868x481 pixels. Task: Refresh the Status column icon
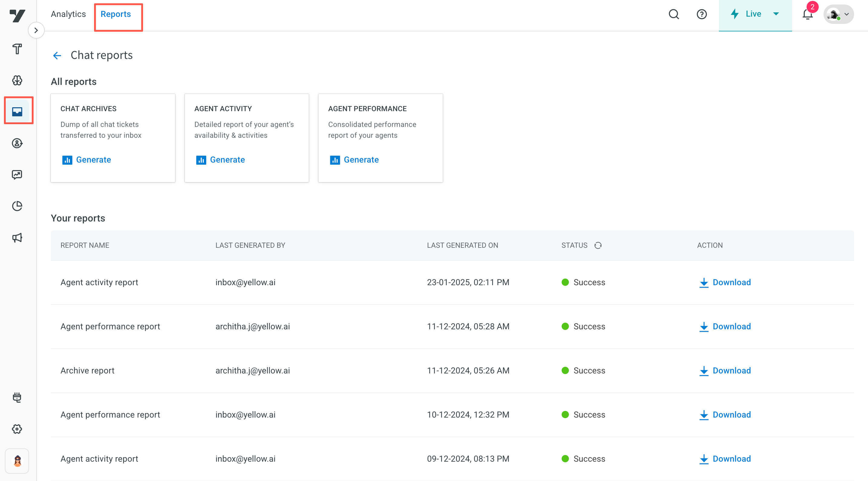point(598,245)
